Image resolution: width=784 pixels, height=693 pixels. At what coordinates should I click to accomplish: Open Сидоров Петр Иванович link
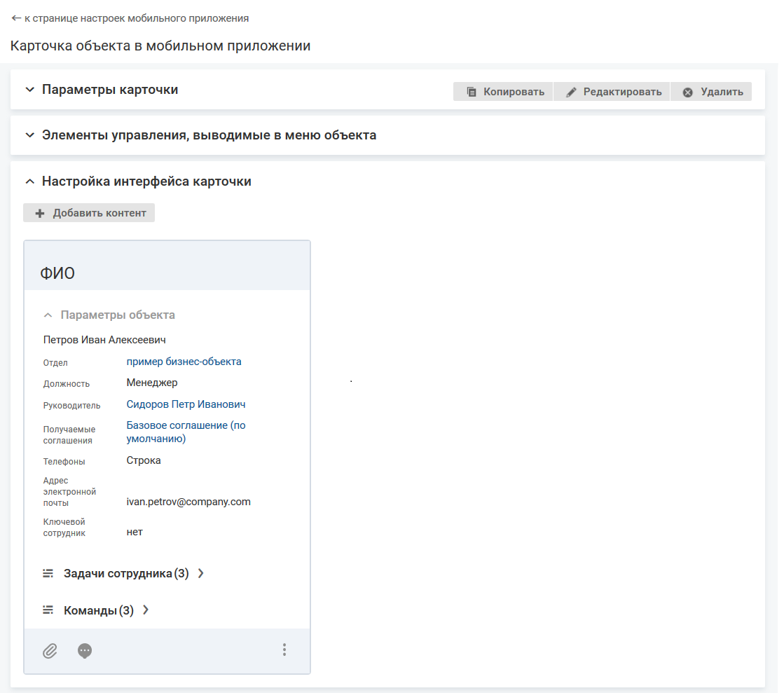click(186, 404)
